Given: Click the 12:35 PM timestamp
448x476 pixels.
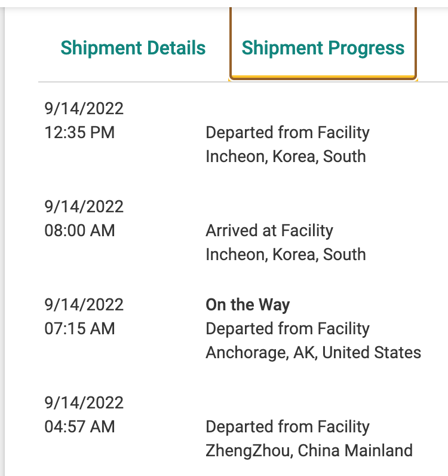Looking at the screenshot, I should [x=80, y=132].
